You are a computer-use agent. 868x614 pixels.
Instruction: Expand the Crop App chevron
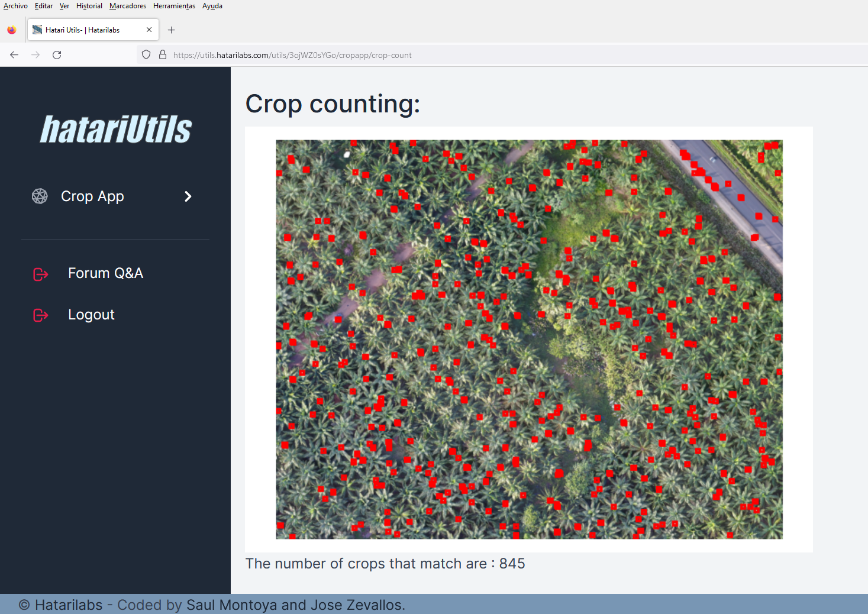pyautogui.click(x=188, y=196)
